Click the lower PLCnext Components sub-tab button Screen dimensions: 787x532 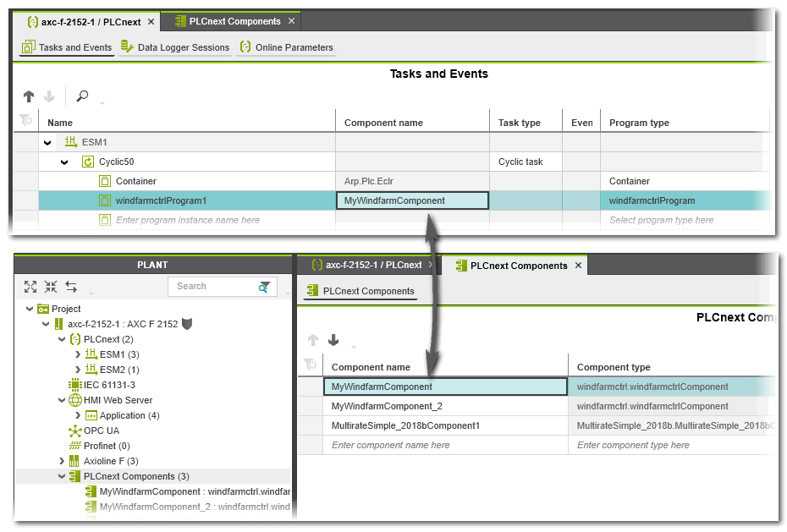pyautogui.click(x=360, y=291)
